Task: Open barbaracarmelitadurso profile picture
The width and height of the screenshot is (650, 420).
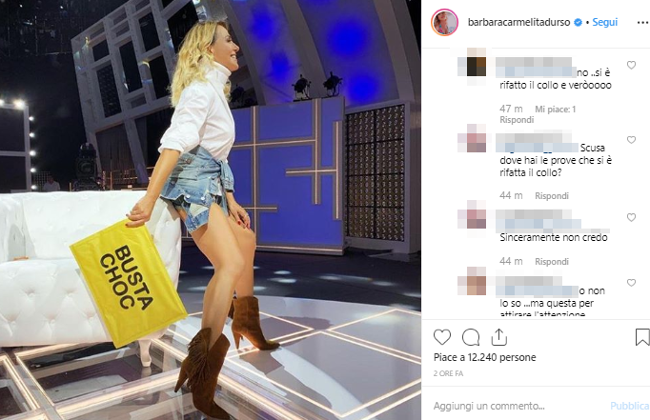Action: pyautogui.click(x=444, y=22)
